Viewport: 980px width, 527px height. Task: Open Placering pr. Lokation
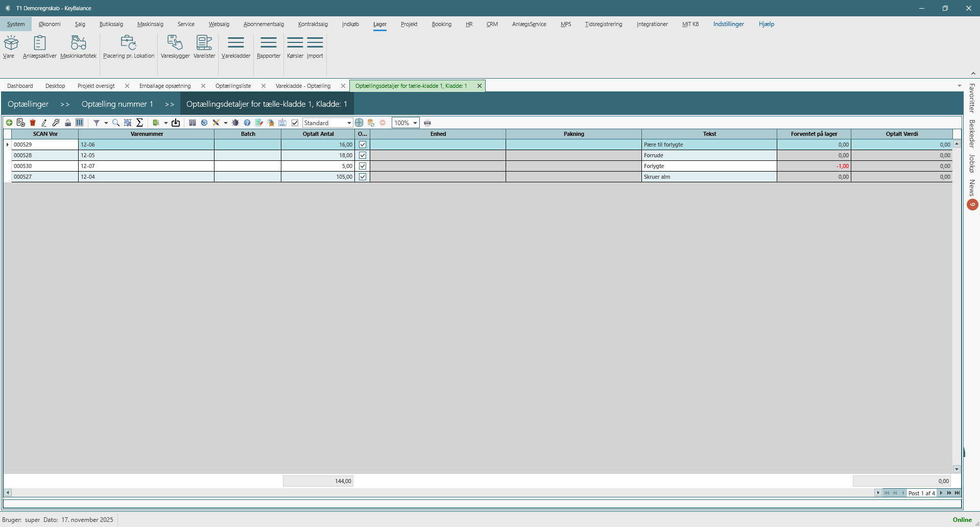pyautogui.click(x=128, y=46)
